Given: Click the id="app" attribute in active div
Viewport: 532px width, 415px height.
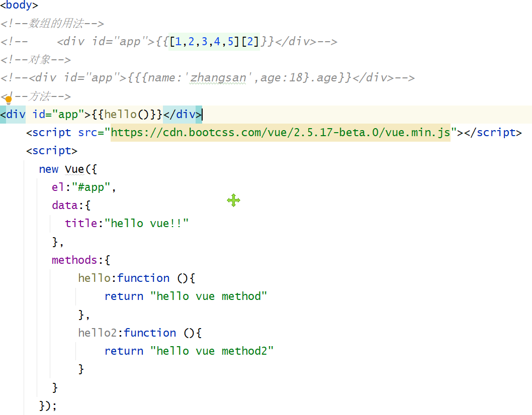Looking at the screenshot, I should pyautogui.click(x=58, y=114).
